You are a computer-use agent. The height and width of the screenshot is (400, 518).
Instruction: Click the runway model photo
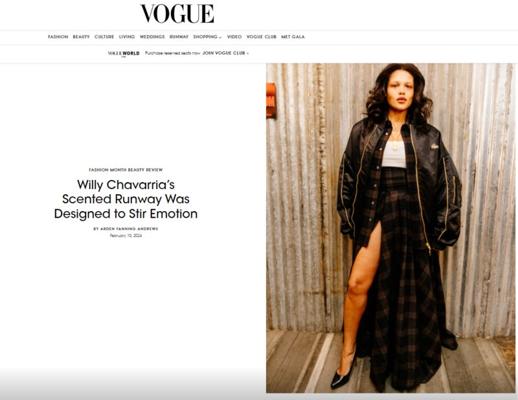pos(391,228)
